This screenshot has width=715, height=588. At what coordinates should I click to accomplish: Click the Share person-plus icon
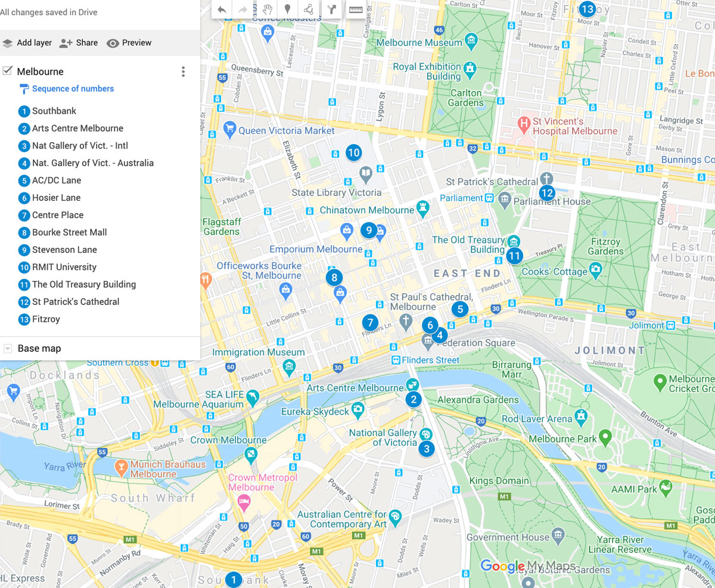click(66, 43)
